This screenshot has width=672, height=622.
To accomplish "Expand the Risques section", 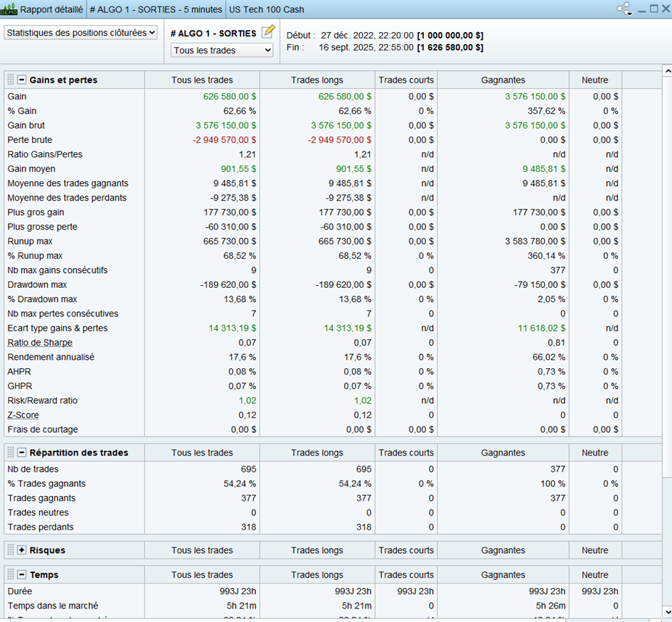I will 22,550.
